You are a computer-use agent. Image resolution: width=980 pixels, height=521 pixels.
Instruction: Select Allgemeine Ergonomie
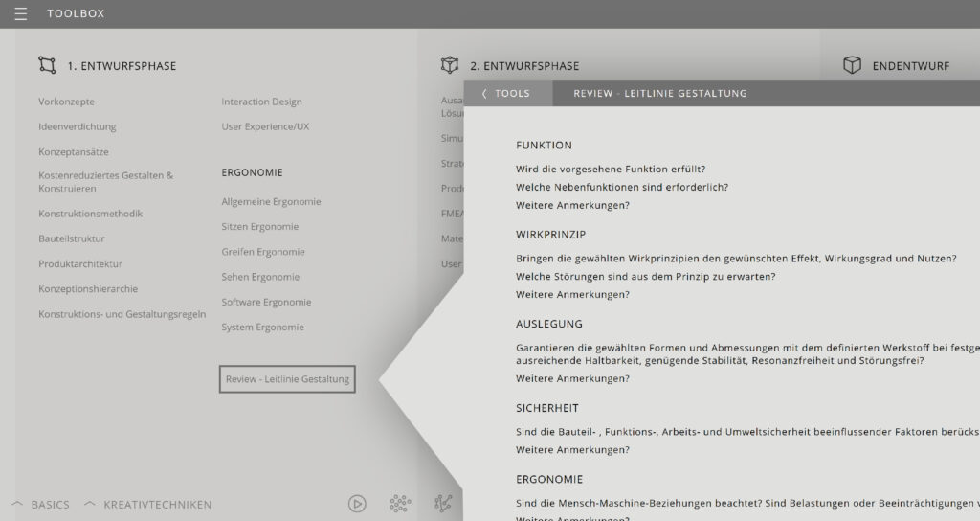pos(271,202)
